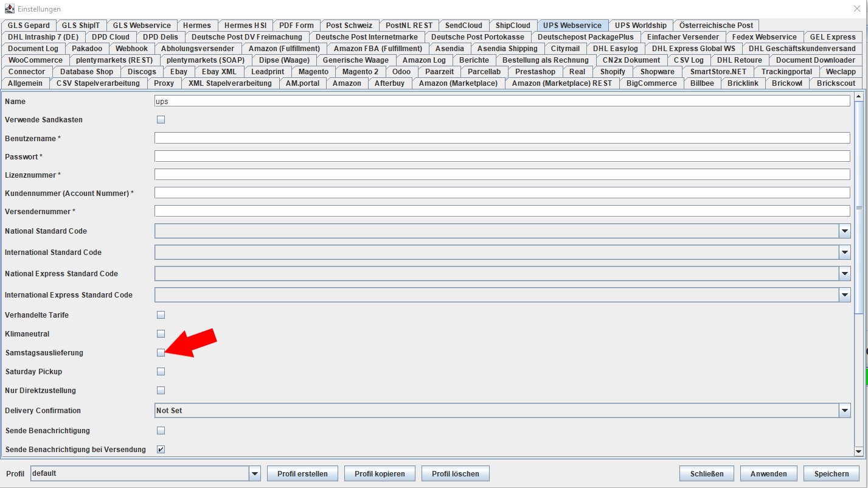The image size is (868, 488).
Task: Open the Delivery Confirmation dropdown
Action: click(844, 411)
